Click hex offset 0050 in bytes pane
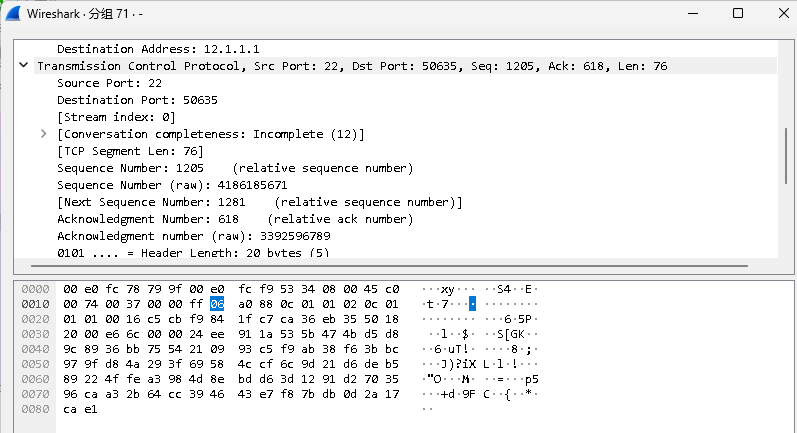 point(35,364)
